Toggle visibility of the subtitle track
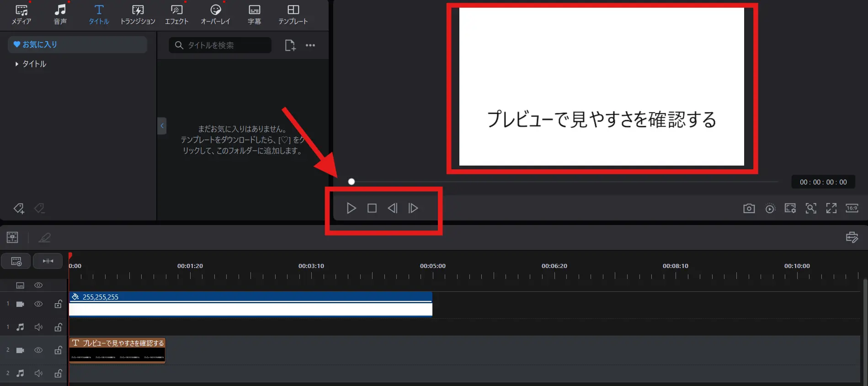The image size is (868, 386). tap(38, 285)
